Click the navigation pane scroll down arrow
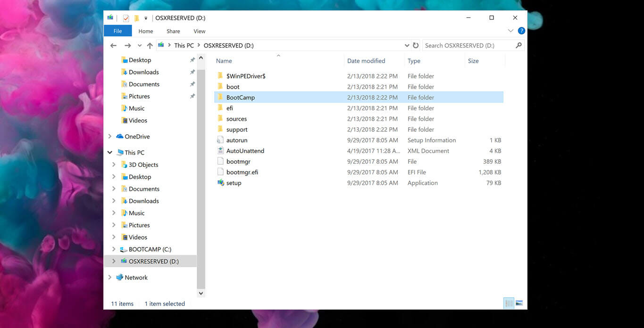 [x=201, y=293]
